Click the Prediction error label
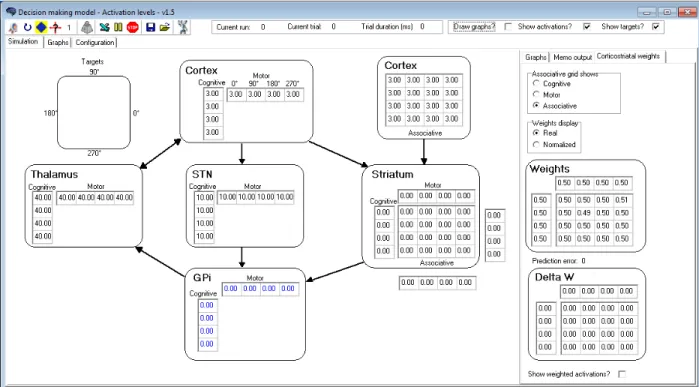Viewport: 699px width, 387px height. [x=555, y=261]
